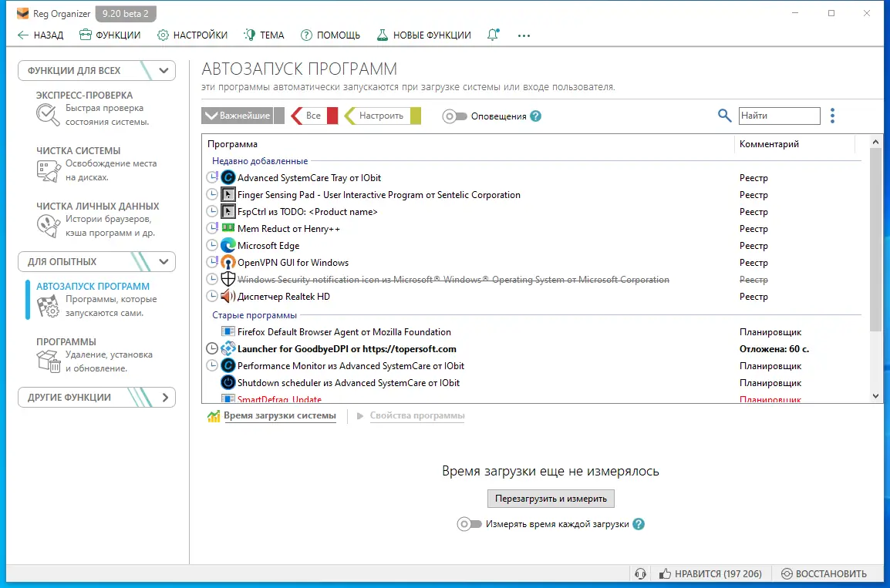Open the ФУНКЦИИ menu

point(110,35)
